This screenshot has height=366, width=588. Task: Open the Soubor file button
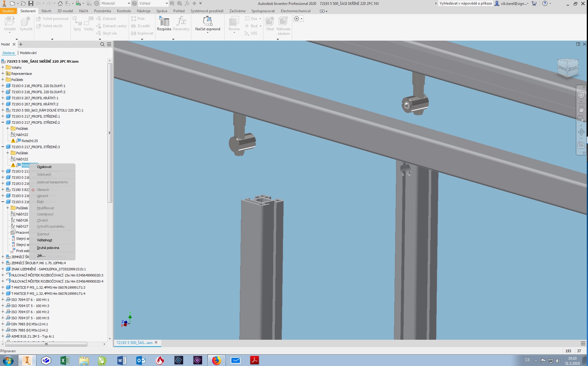pyautogui.click(x=8, y=11)
